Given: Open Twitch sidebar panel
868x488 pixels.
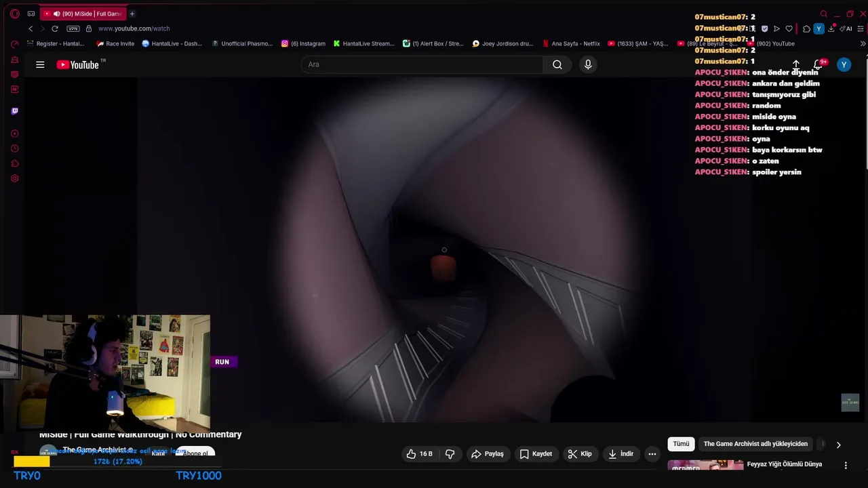Looking at the screenshot, I should pos(14,111).
